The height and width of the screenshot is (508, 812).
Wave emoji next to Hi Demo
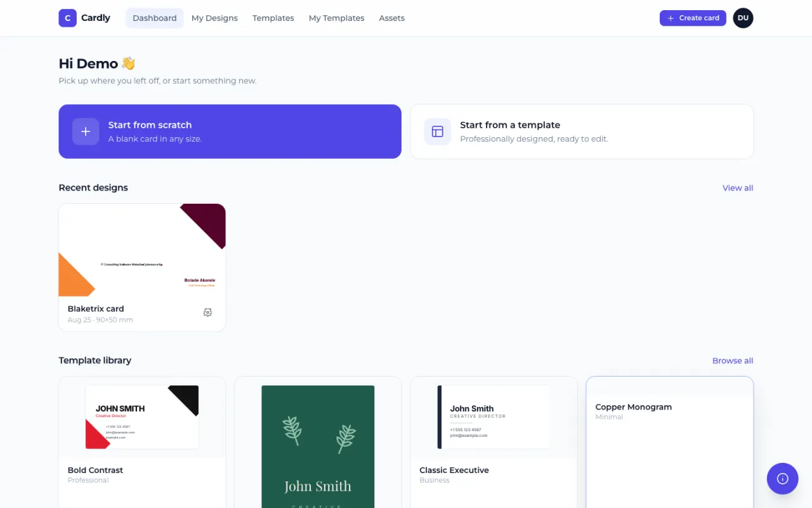pos(128,63)
